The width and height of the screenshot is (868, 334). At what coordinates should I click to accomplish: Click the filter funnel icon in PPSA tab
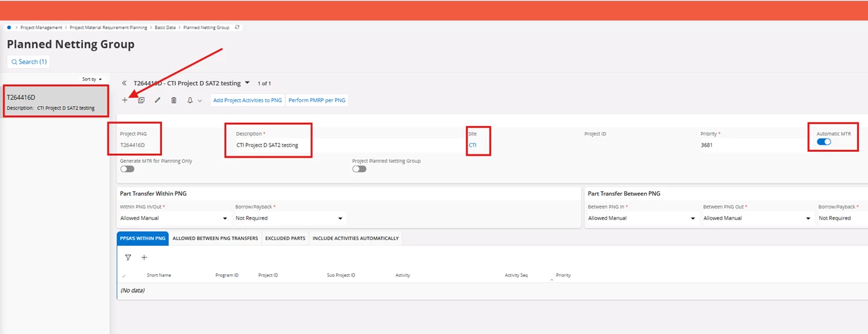tap(128, 257)
